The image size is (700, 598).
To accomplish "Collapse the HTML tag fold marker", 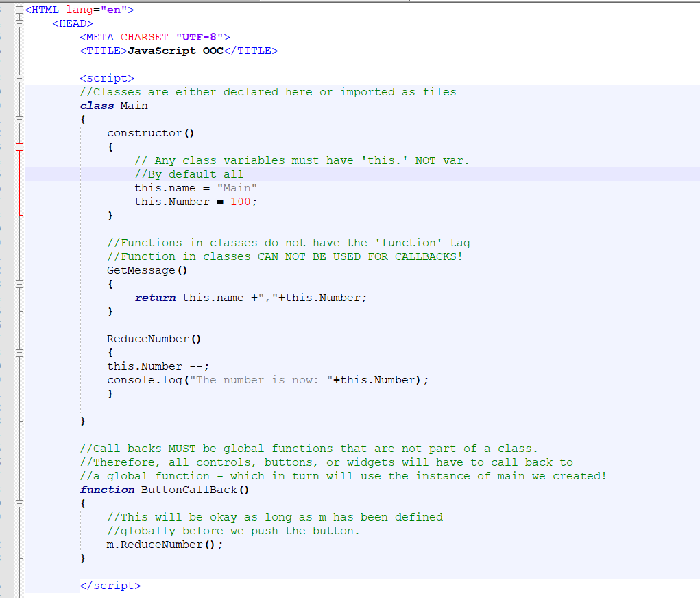I will pyautogui.click(x=20, y=10).
